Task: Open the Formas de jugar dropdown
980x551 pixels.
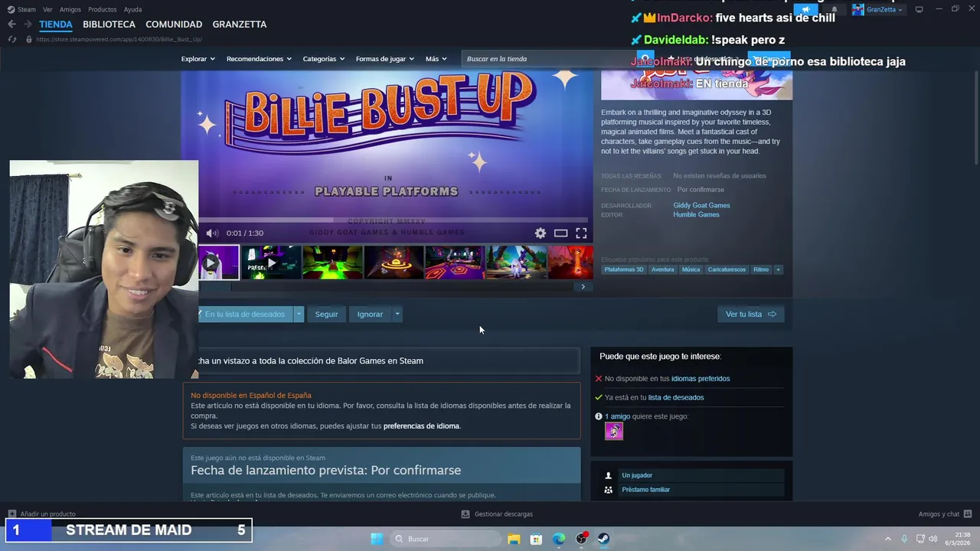Action: (x=384, y=59)
